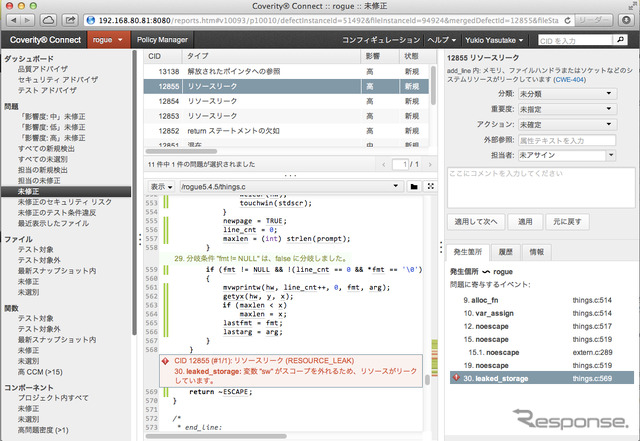Sort by the CID column header

pyautogui.click(x=162, y=56)
